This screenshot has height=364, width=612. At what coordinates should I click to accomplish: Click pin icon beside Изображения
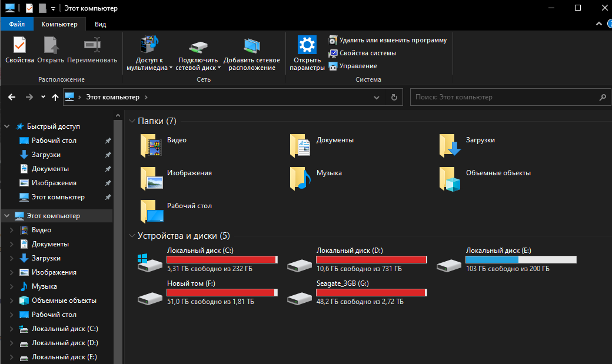pyautogui.click(x=108, y=183)
